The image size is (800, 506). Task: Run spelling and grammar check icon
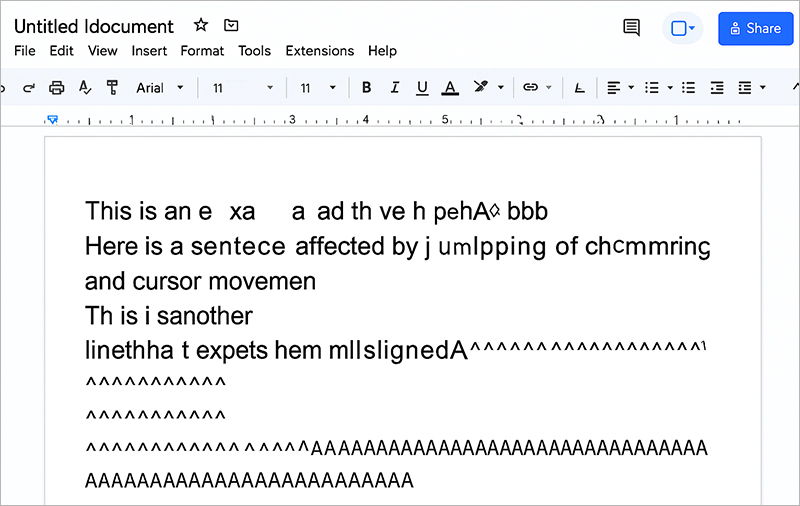pyautogui.click(x=85, y=88)
